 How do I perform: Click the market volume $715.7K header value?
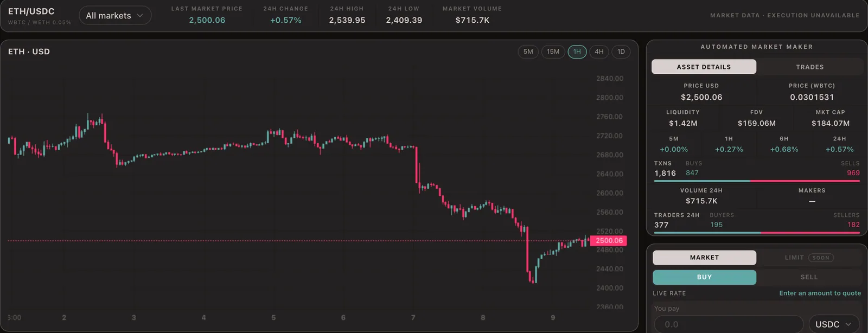tap(473, 20)
